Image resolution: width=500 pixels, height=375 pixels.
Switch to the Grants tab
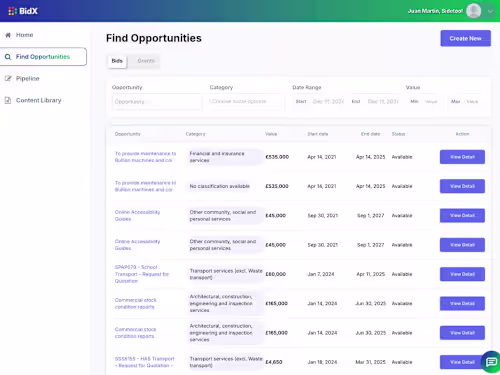(x=146, y=61)
